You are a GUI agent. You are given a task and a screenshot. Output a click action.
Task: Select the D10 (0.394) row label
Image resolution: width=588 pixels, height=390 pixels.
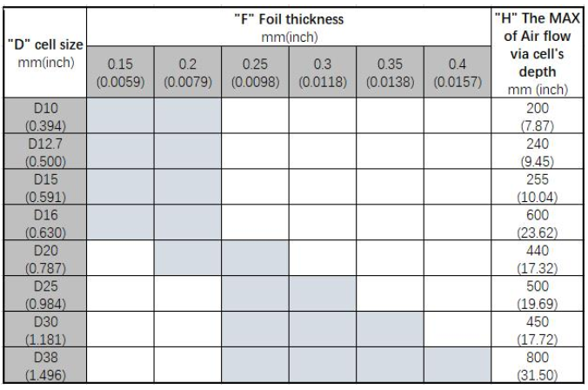coord(44,117)
